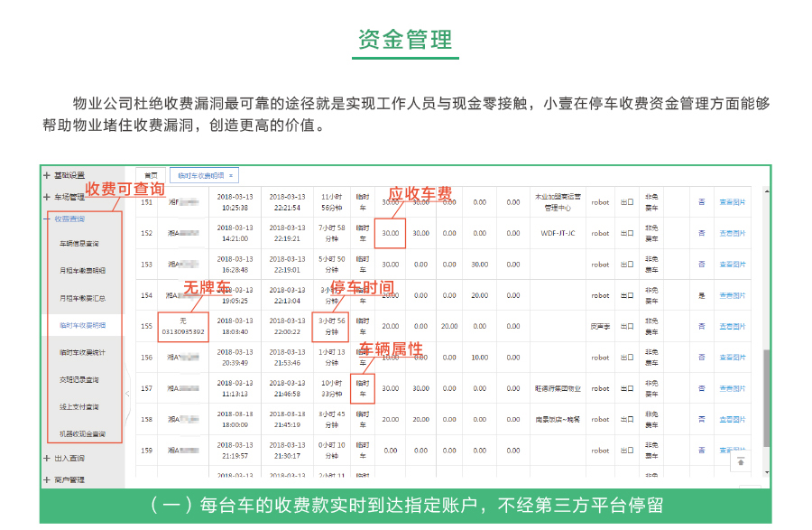812x530 pixels.
Task: Click 查看图片 link in row 154
Action: [733, 295]
